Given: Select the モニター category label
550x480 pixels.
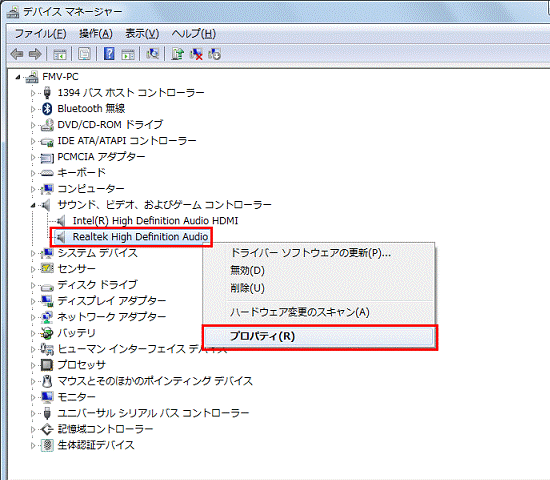Looking at the screenshot, I should [76, 397].
